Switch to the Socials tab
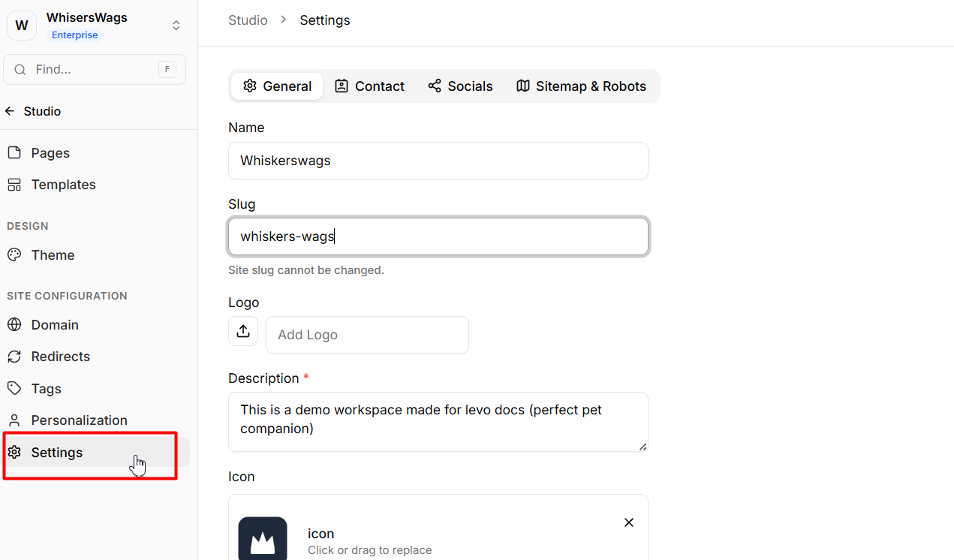Viewport: 954px width, 560px height. (460, 86)
